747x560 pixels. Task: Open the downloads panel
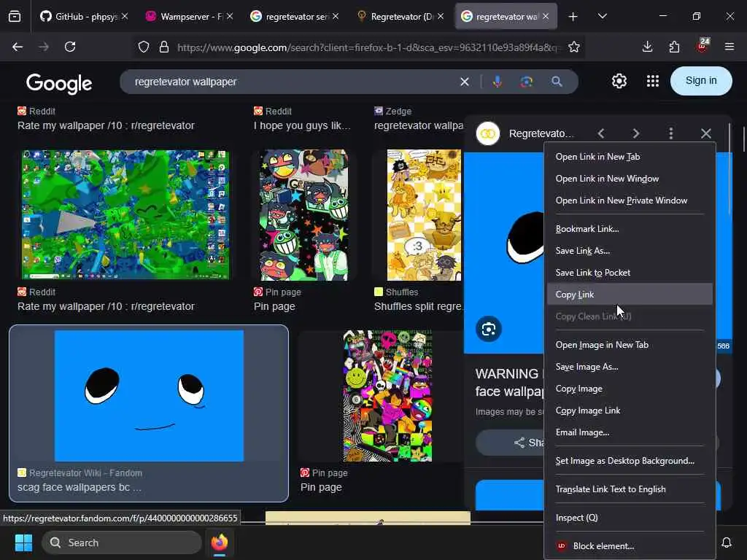[x=648, y=47]
